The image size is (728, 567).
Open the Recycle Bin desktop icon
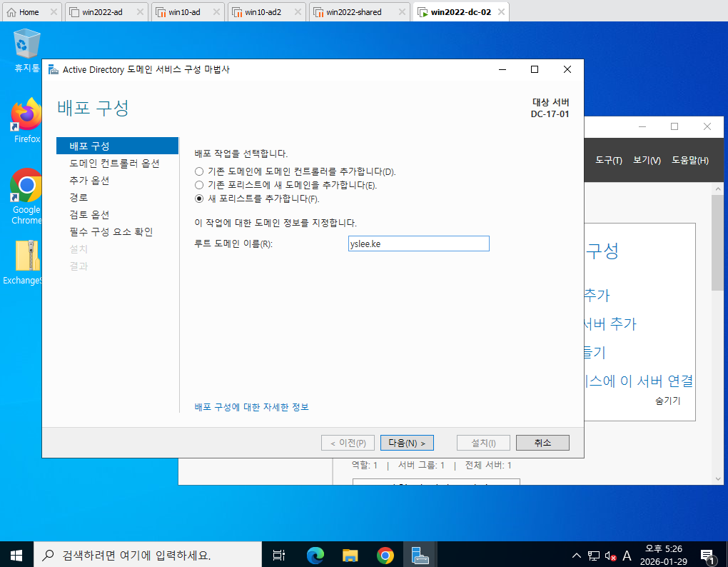click(27, 50)
